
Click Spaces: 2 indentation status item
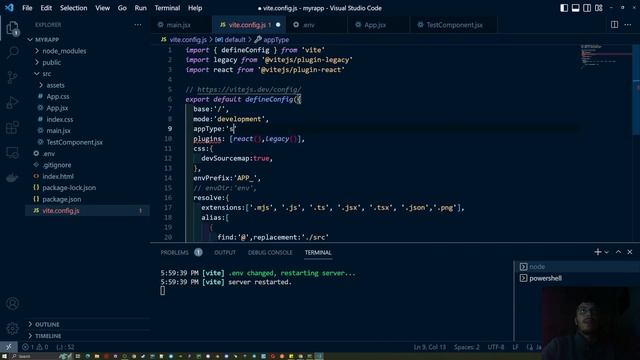pyautogui.click(x=467, y=347)
